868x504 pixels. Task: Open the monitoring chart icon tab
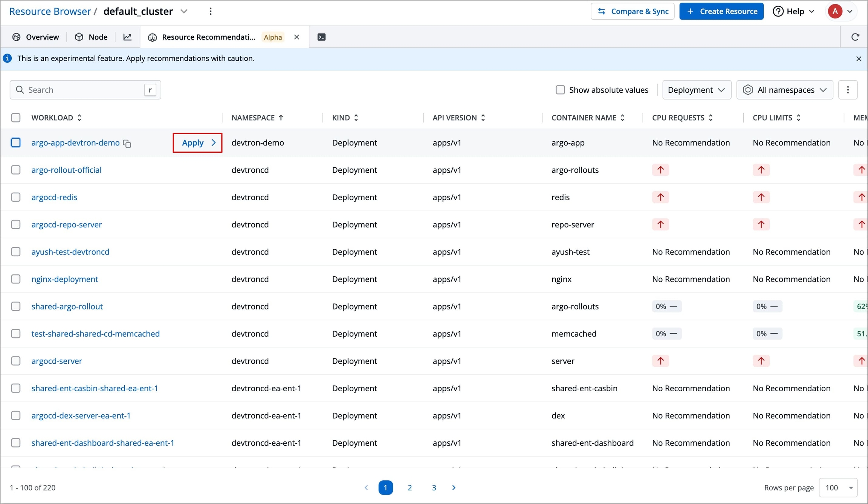click(127, 37)
